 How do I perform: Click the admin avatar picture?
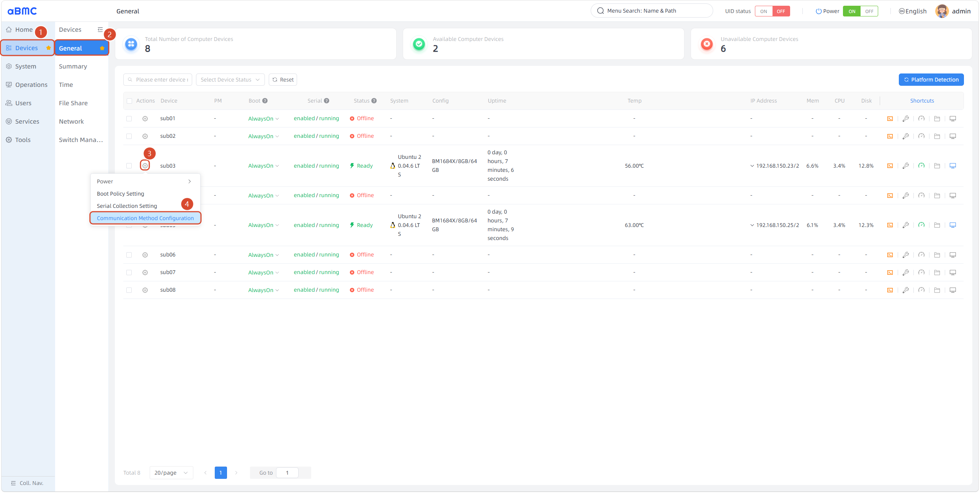click(x=942, y=11)
